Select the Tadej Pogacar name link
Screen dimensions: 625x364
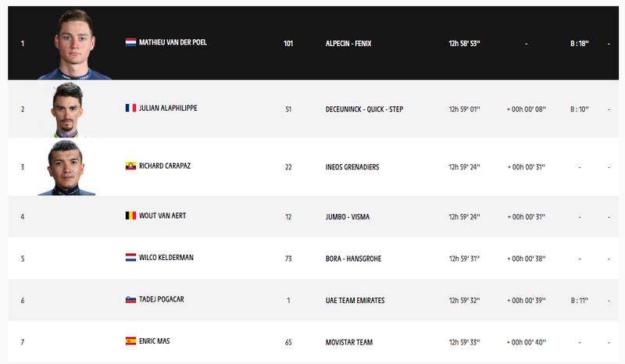click(x=162, y=299)
